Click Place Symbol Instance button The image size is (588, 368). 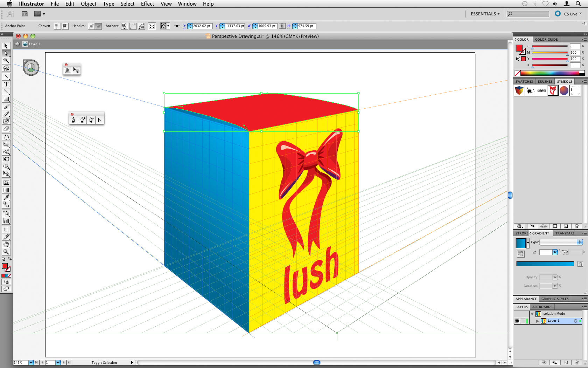tap(532, 226)
